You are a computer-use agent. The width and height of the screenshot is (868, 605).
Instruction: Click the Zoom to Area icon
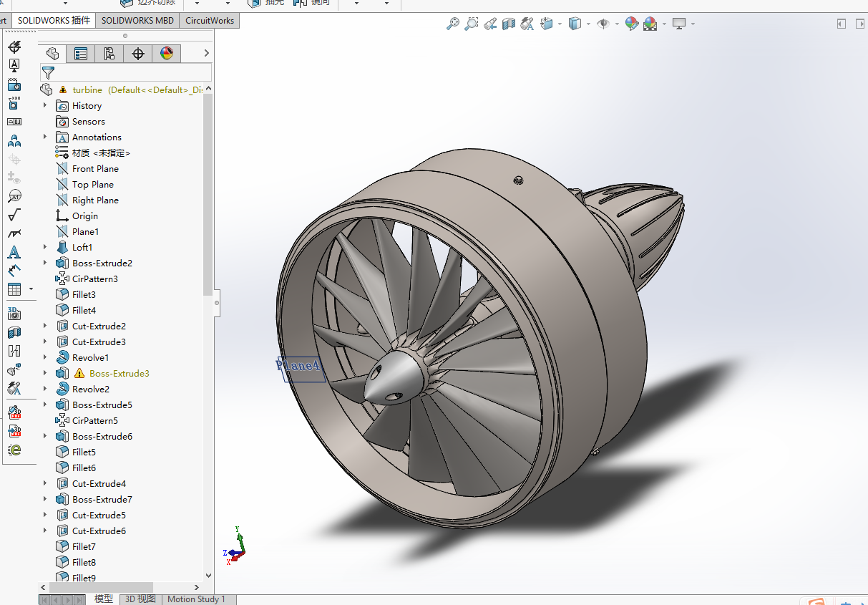coord(471,24)
